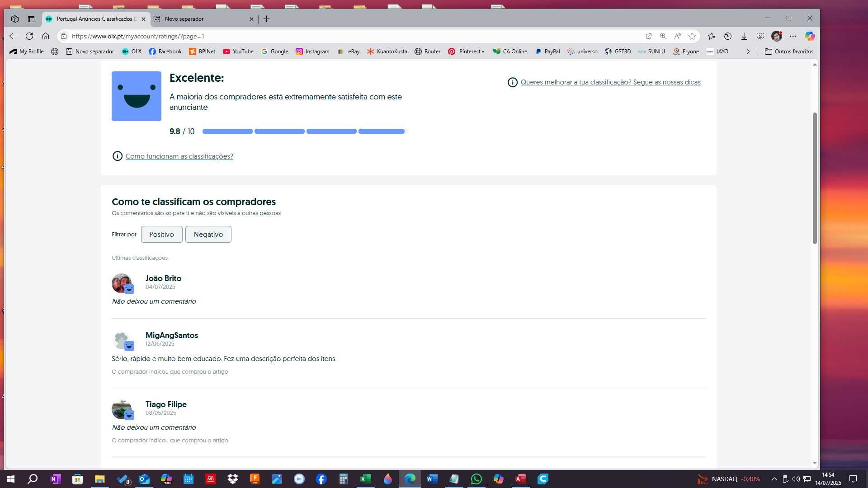The width and height of the screenshot is (868, 488).
Task: Add page to favorites star icon
Action: [692, 36]
